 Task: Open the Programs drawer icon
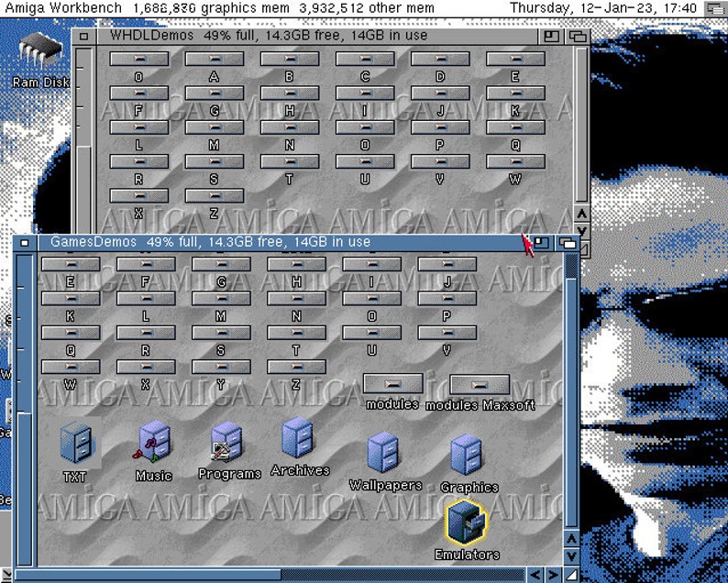point(226,442)
